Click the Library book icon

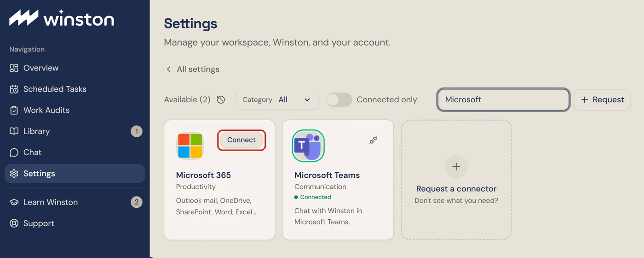(14, 131)
